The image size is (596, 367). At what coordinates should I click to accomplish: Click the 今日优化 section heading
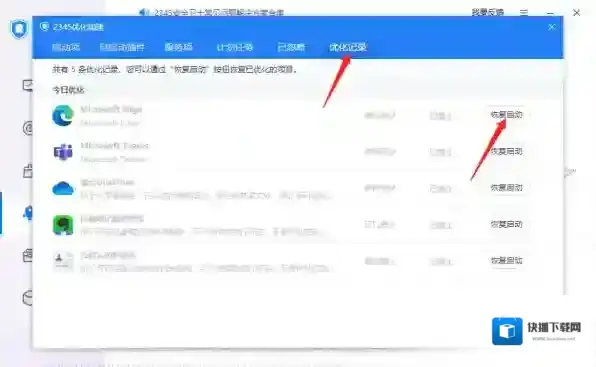[x=68, y=90]
